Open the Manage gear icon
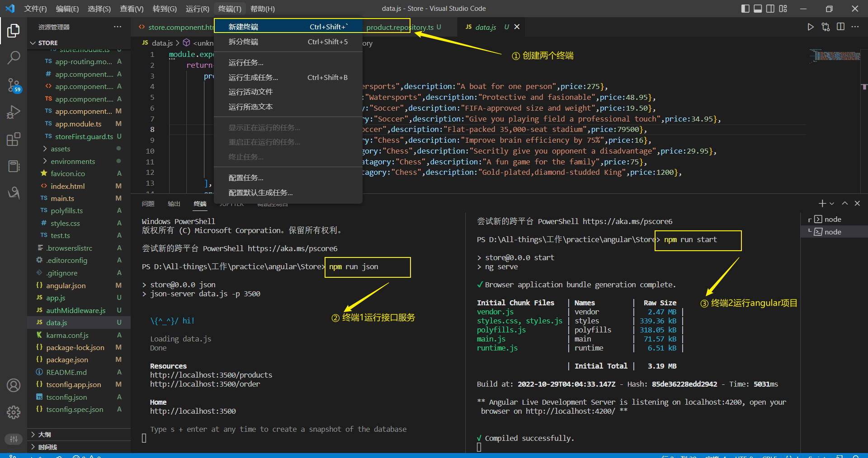Screen dimensions: 868x458 click(14, 412)
